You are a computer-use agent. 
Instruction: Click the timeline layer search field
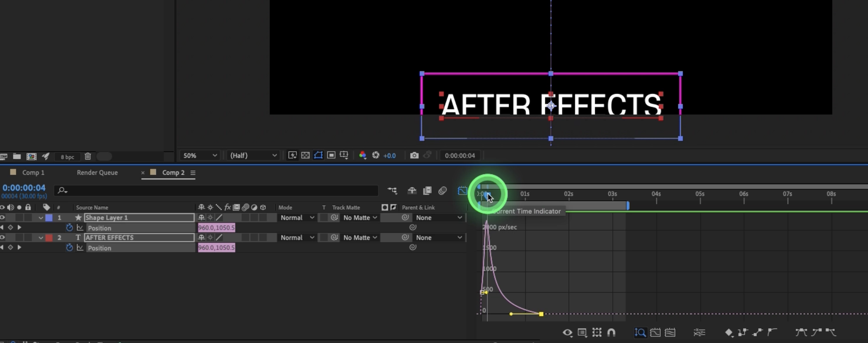pyautogui.click(x=216, y=191)
